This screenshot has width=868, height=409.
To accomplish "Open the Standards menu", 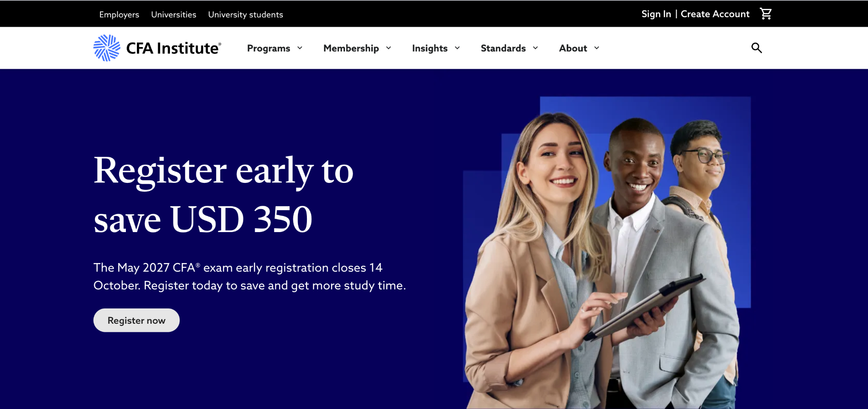I will (x=503, y=48).
